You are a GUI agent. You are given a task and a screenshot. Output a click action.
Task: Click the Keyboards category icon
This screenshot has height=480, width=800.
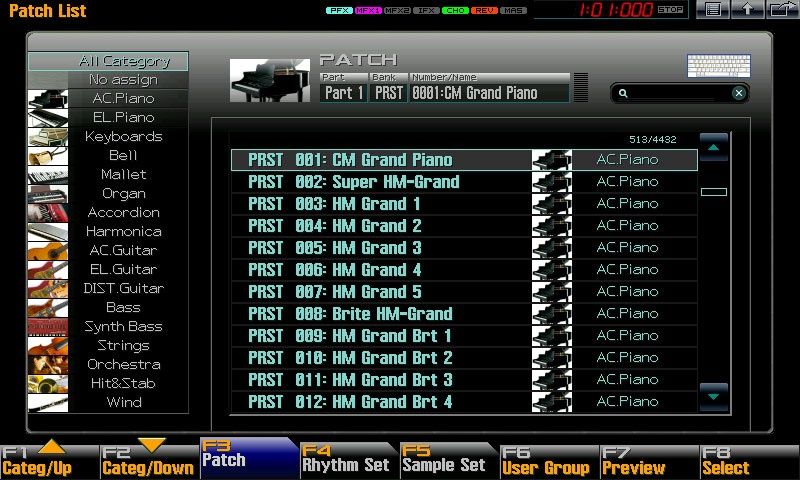click(48, 137)
